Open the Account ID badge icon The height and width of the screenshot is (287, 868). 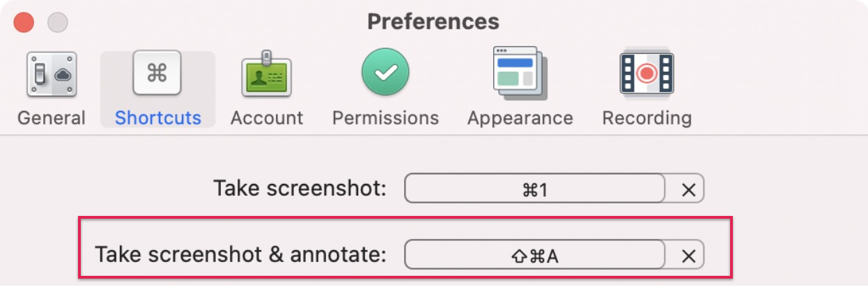tap(266, 74)
